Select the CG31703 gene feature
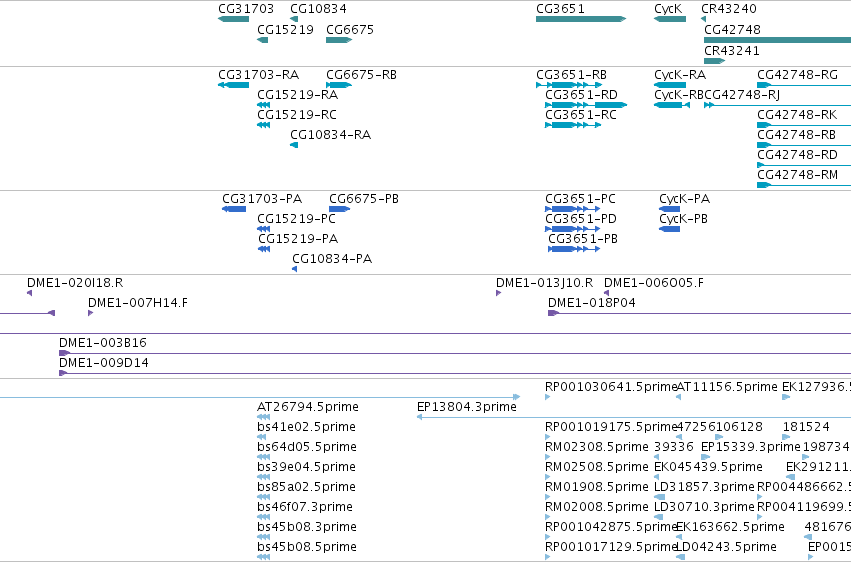This screenshot has width=851, height=562. (233, 19)
